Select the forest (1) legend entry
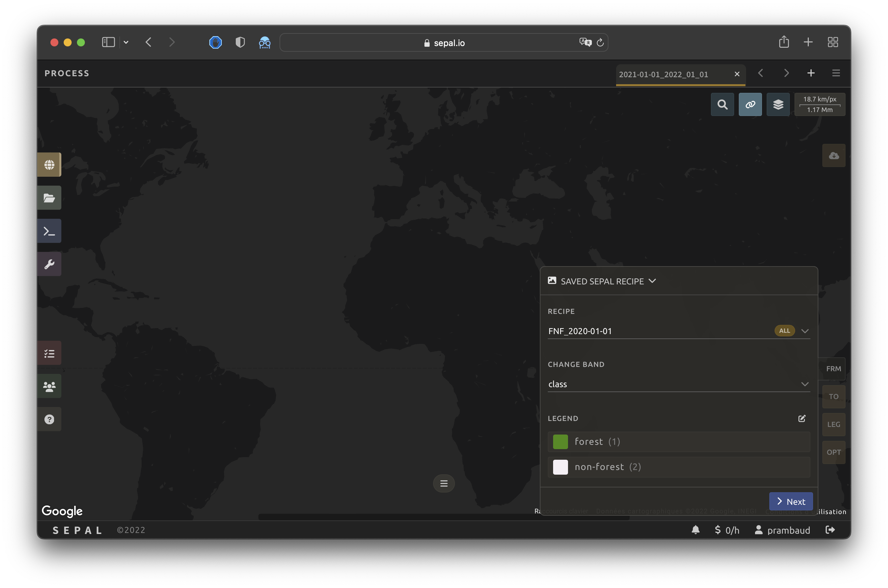888x588 pixels. (678, 442)
